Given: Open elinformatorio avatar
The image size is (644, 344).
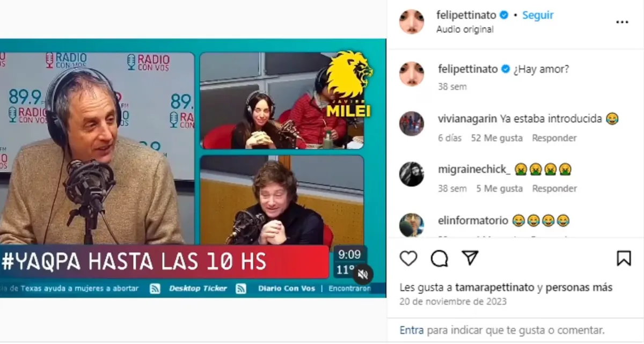Looking at the screenshot, I should (x=412, y=225).
